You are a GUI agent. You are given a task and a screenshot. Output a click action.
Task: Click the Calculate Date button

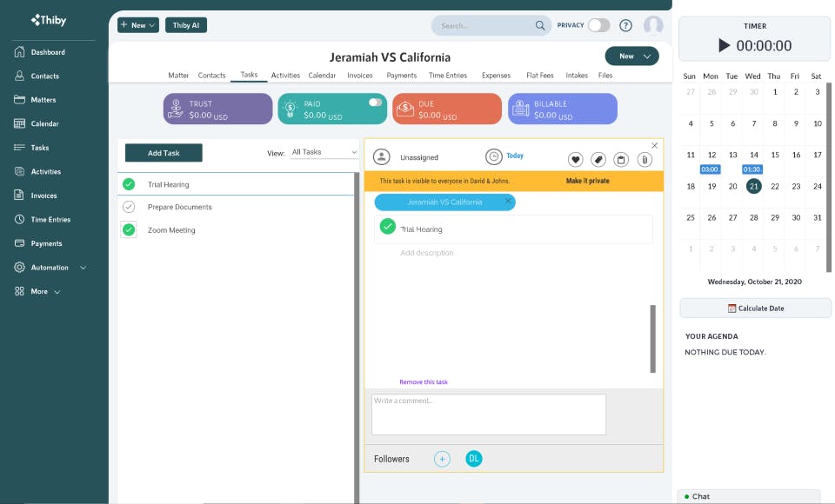[x=755, y=308]
